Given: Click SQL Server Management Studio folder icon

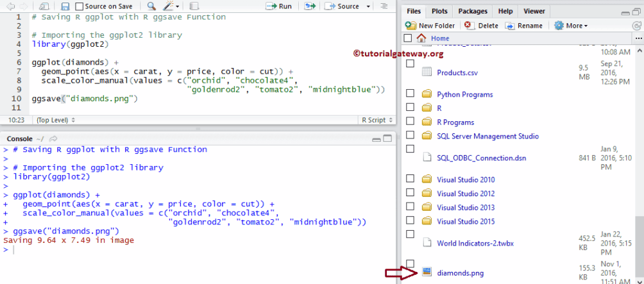Looking at the screenshot, I should 427,137.
